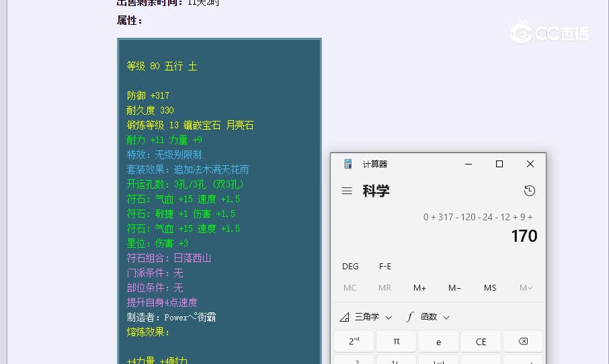
Task: Expand the 三角学 trigonometry dropdown
Action: tap(366, 317)
